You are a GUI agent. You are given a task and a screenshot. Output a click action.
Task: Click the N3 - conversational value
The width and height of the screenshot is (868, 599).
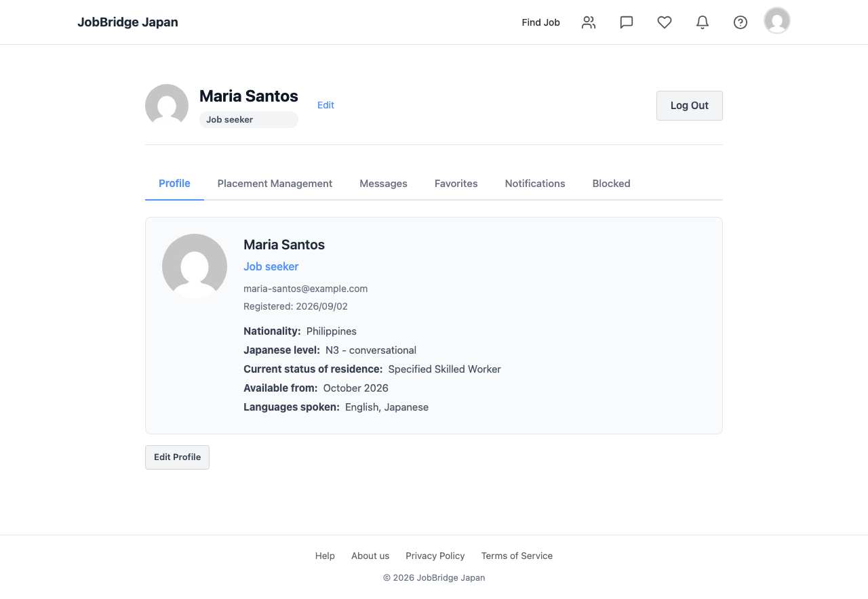coord(371,350)
